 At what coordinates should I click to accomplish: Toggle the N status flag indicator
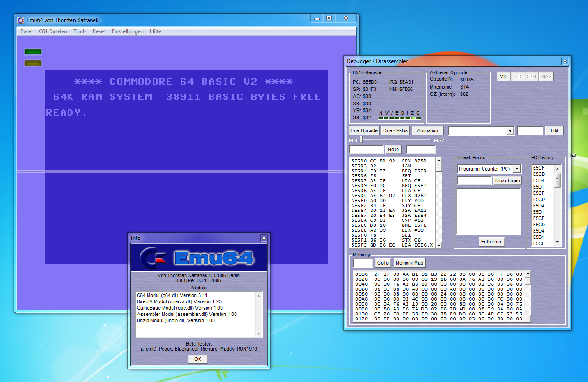tap(381, 118)
